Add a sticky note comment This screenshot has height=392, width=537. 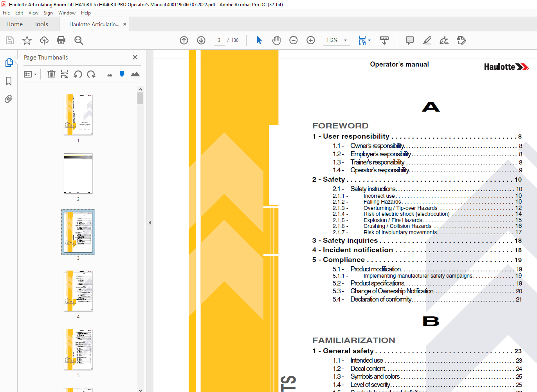410,40
